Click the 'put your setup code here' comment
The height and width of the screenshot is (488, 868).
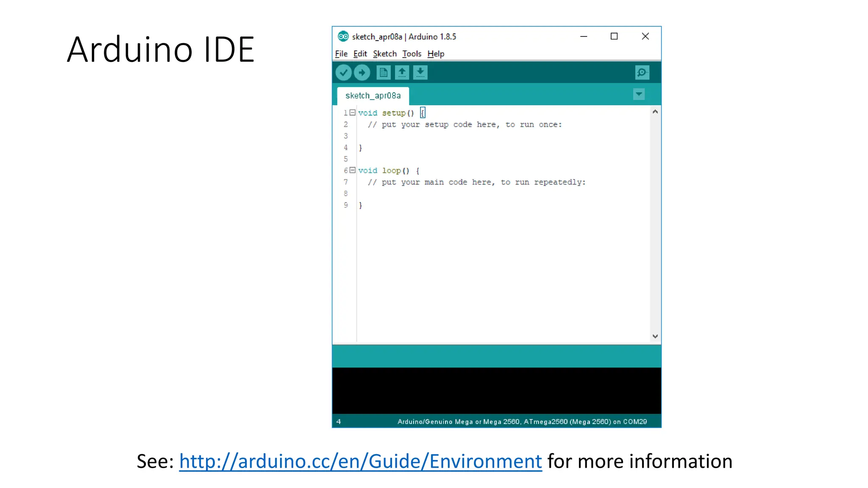click(x=465, y=125)
